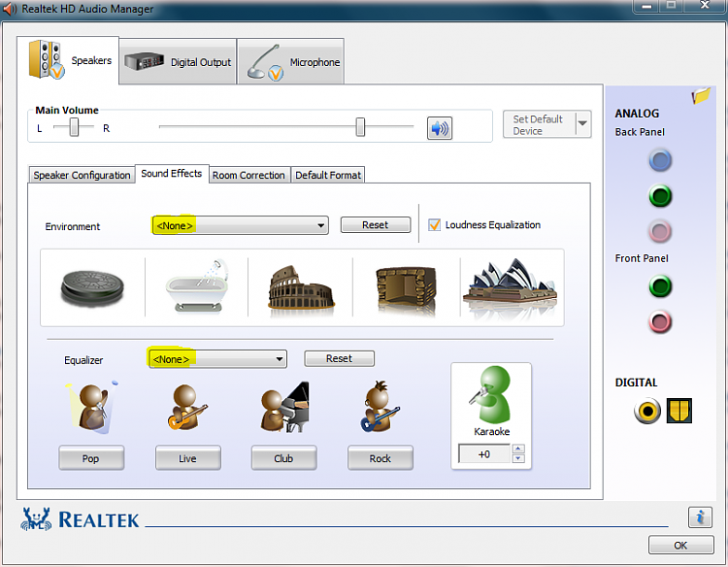Click the main volume slider thumb
The width and height of the screenshot is (728, 567).
(x=360, y=127)
